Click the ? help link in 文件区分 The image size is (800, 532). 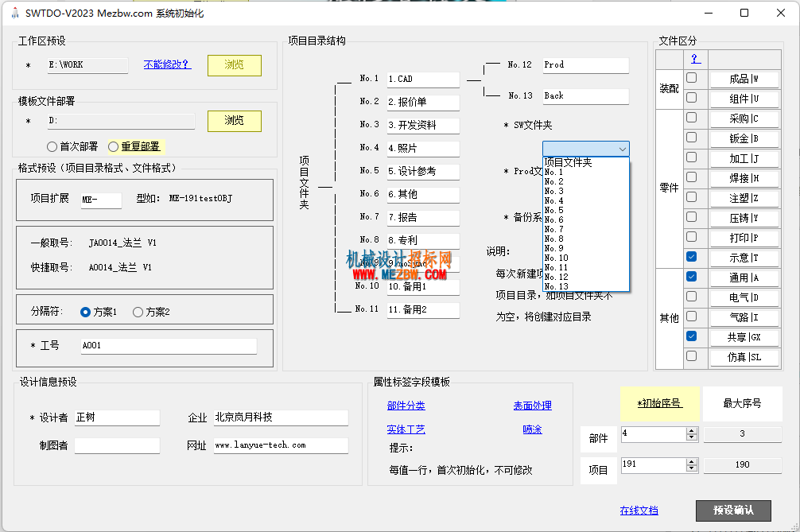click(x=695, y=59)
